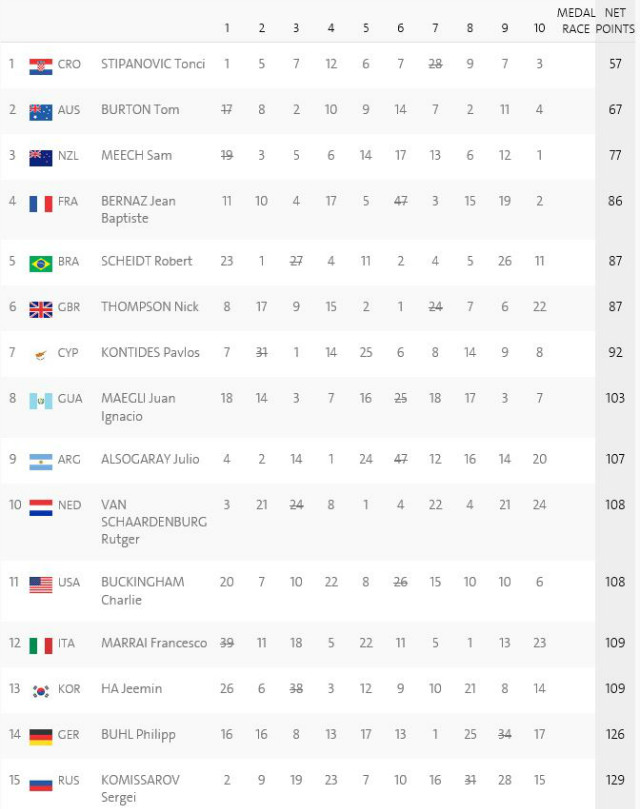Open BURTON Tom athlete link
The image size is (640, 809).
140,109
